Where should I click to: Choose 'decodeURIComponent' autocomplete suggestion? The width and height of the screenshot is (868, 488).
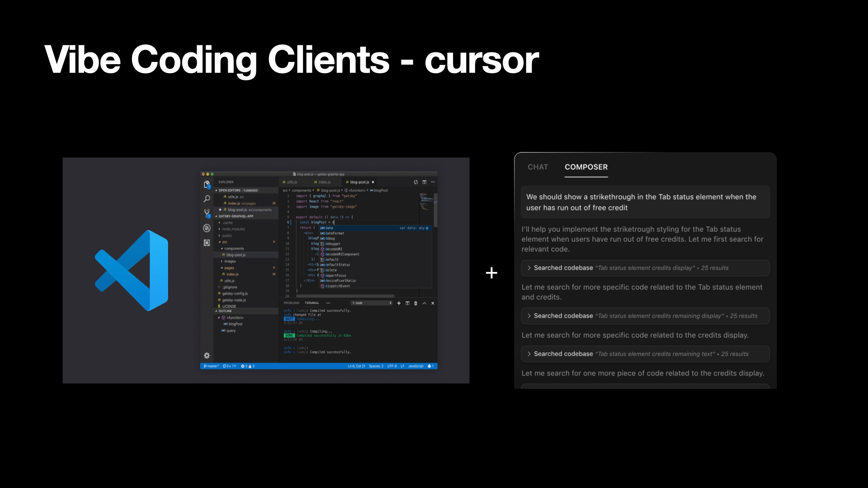(x=375, y=254)
